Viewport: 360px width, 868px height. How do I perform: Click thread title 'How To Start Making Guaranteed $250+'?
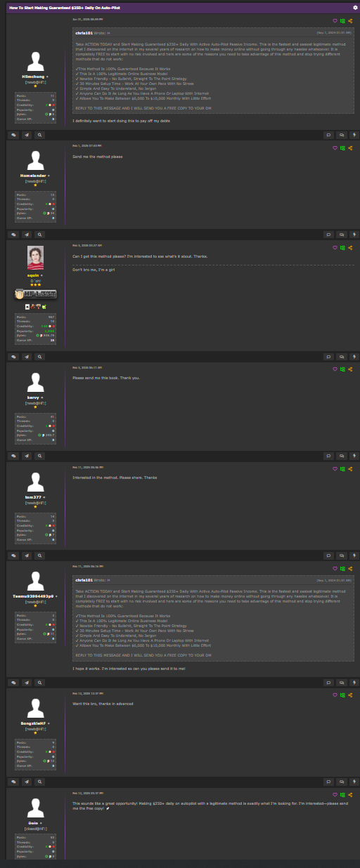tap(63, 7)
